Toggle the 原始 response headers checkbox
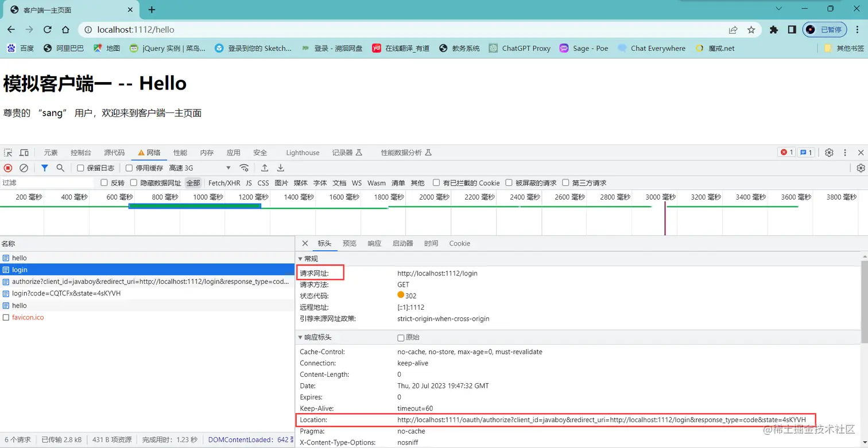Image resolution: width=868 pixels, height=448 pixels. 401,338
